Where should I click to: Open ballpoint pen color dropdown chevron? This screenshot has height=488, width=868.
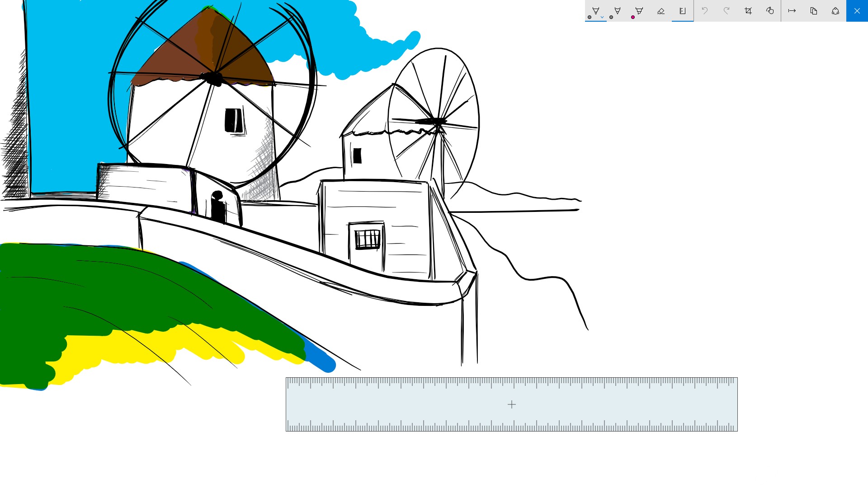point(602,17)
